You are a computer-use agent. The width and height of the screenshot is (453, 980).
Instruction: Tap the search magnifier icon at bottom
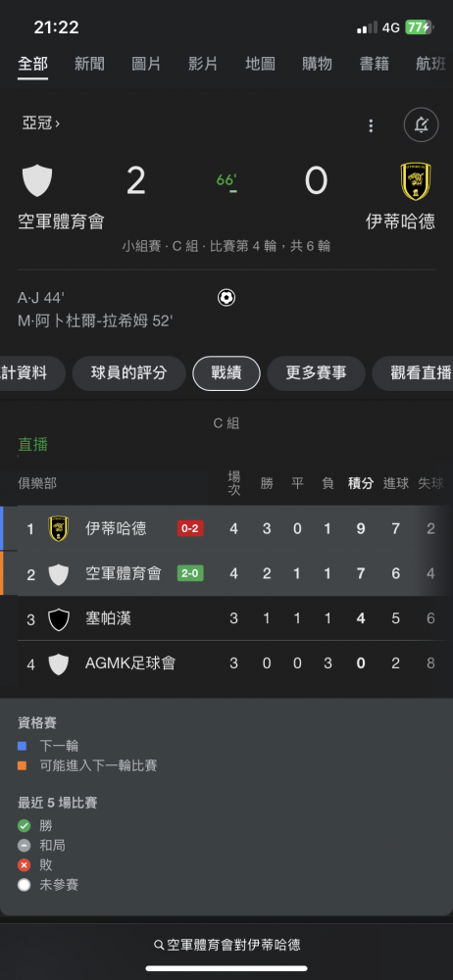point(159,945)
